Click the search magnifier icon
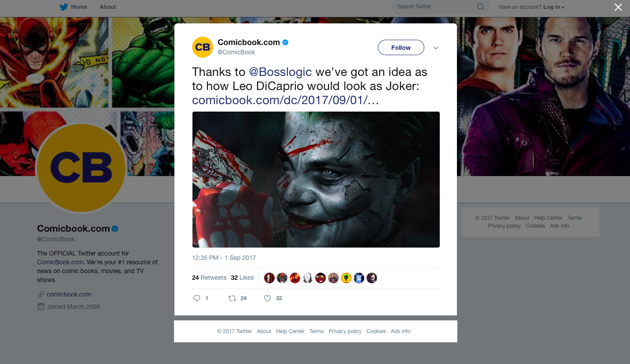 480,7
